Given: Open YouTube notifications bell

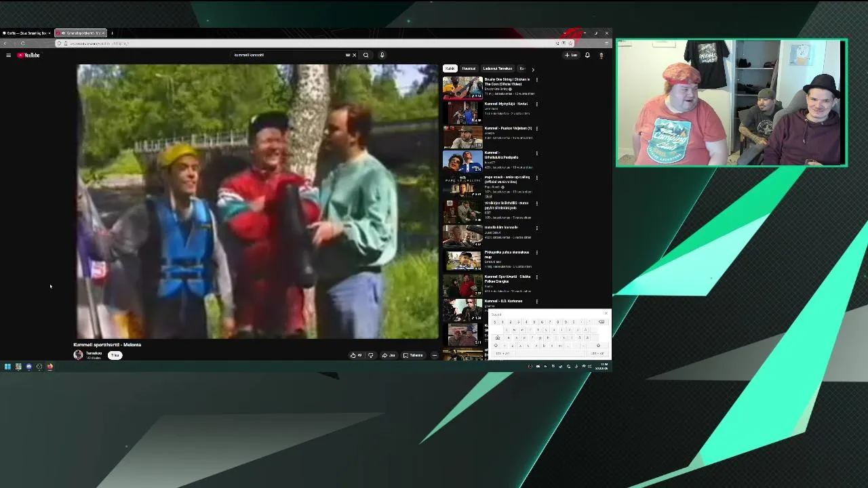Looking at the screenshot, I should click(587, 55).
